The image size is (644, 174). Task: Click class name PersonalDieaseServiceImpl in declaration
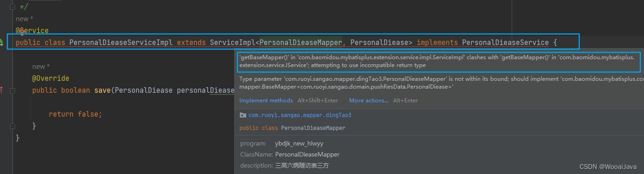[x=121, y=43]
